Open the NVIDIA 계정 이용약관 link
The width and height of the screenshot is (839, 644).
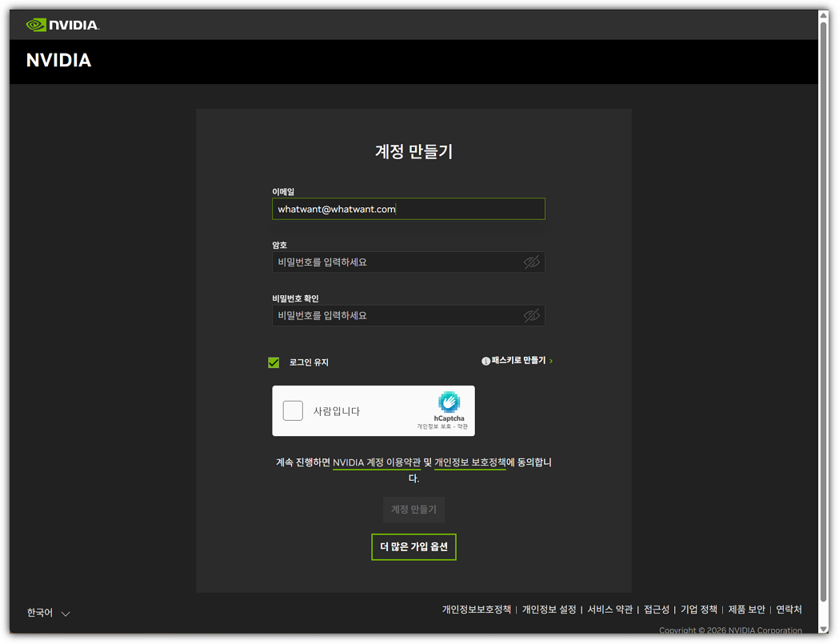click(x=377, y=462)
